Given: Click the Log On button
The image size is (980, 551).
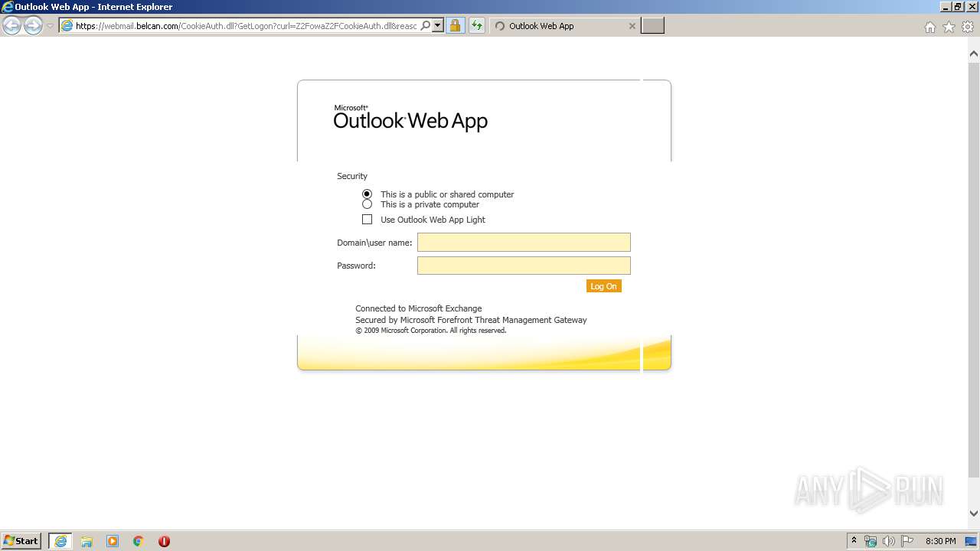Looking at the screenshot, I should [604, 286].
